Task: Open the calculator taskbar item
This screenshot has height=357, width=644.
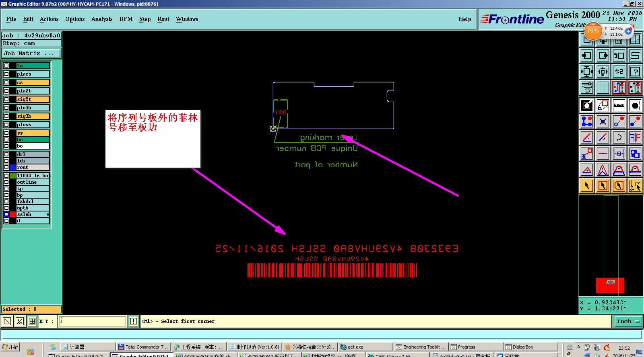Action: 88,347
